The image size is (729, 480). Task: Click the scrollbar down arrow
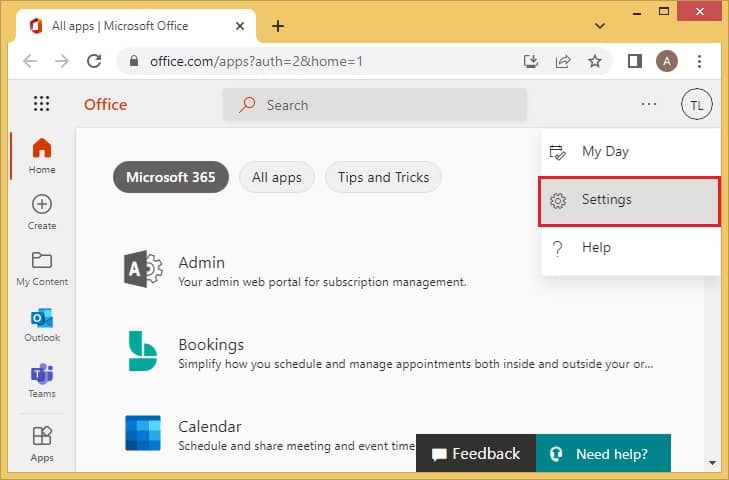point(712,463)
